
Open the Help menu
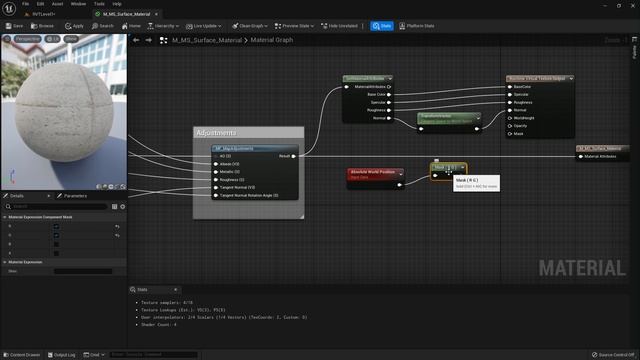(x=117, y=4)
